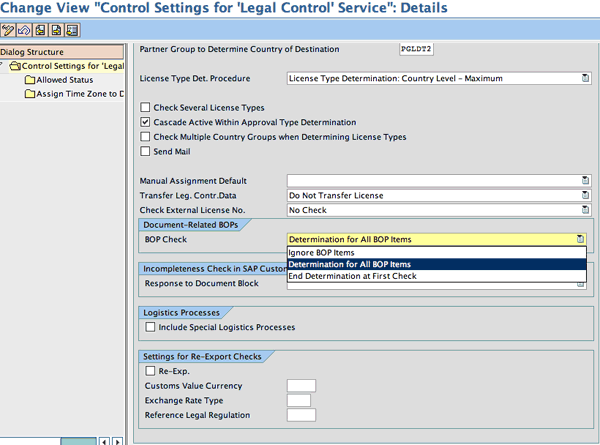Open Allowed Status in Dialog Structure

coord(65,80)
